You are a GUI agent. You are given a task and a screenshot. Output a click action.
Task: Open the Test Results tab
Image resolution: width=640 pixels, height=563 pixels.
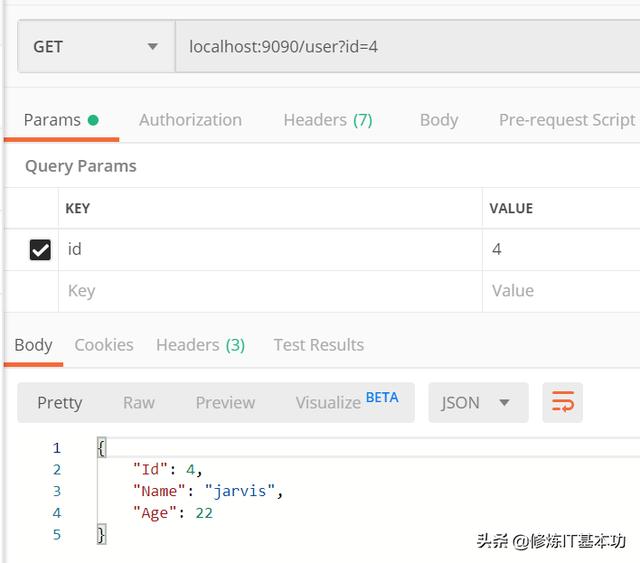tap(318, 345)
